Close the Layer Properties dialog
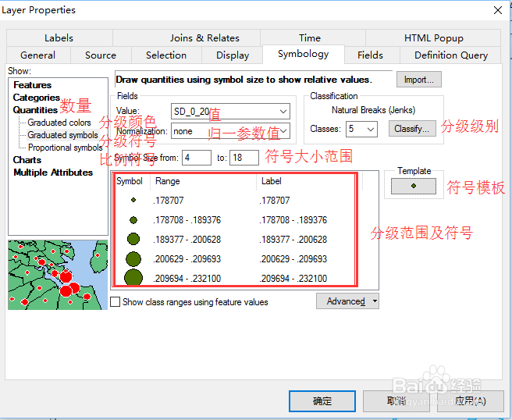The image size is (512, 420). pyautogui.click(x=498, y=10)
